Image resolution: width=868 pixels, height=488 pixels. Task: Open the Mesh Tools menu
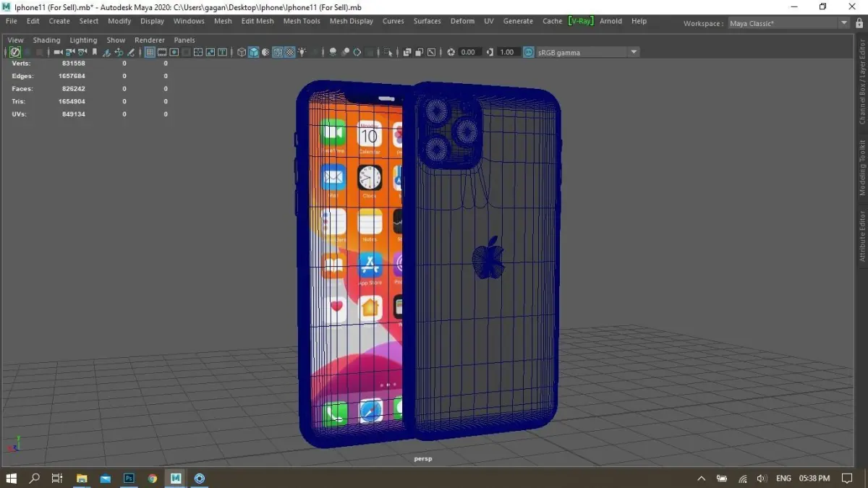[x=302, y=21]
